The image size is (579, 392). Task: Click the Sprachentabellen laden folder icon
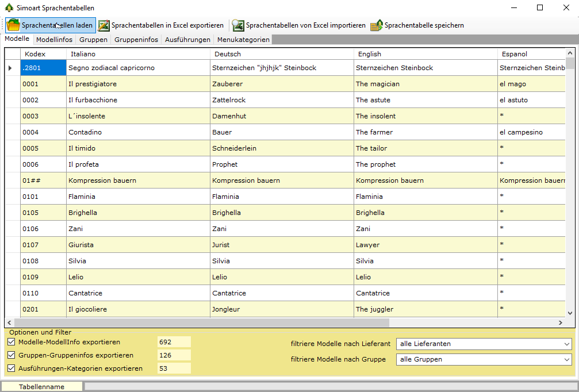(13, 25)
